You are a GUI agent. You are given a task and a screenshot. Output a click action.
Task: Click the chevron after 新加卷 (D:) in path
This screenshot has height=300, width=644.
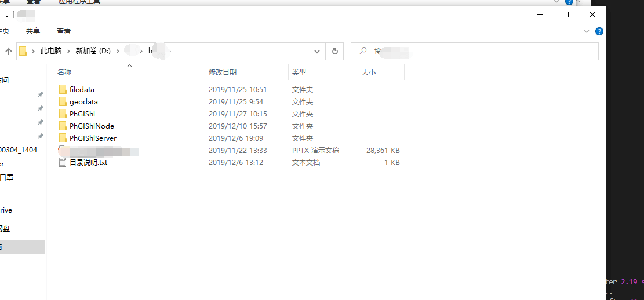pyautogui.click(x=117, y=51)
